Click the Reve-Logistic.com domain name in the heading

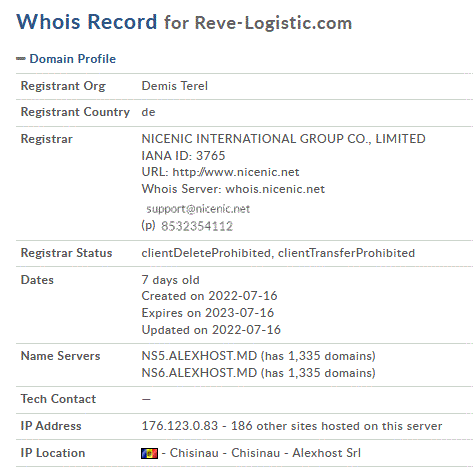tap(273, 23)
